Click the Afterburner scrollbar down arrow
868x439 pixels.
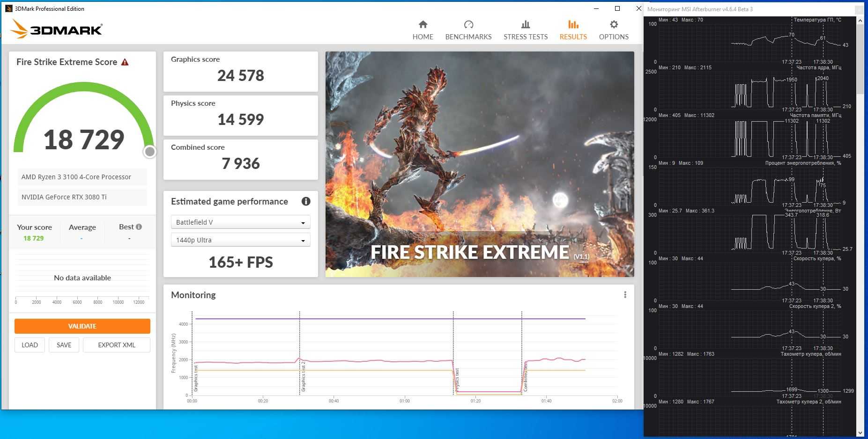[860, 432]
